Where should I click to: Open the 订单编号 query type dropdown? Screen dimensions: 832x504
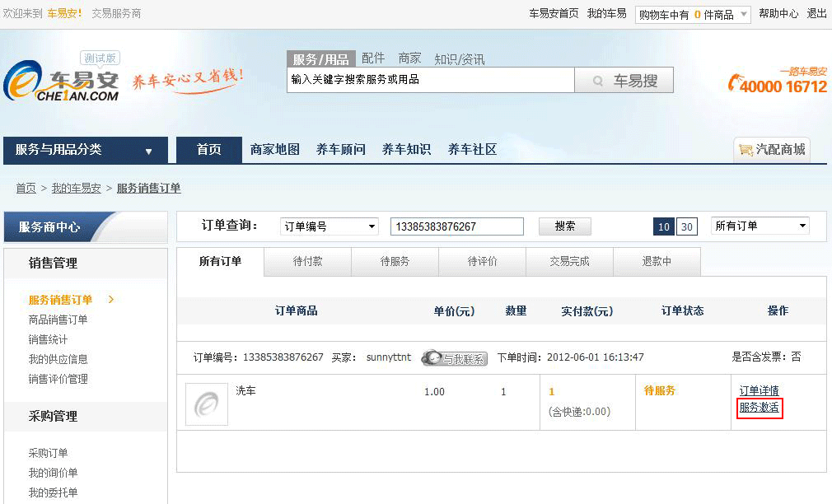[x=329, y=226]
